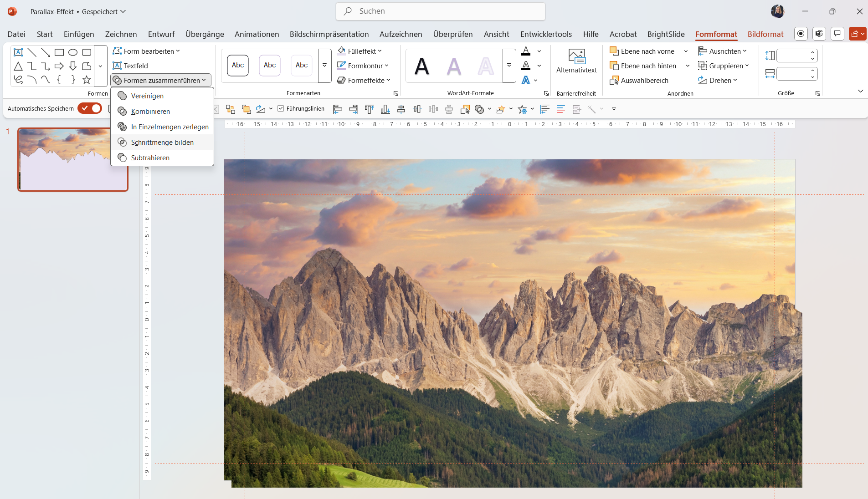Open the Ausrichten dropdown
The height and width of the screenshot is (499, 868).
(722, 51)
